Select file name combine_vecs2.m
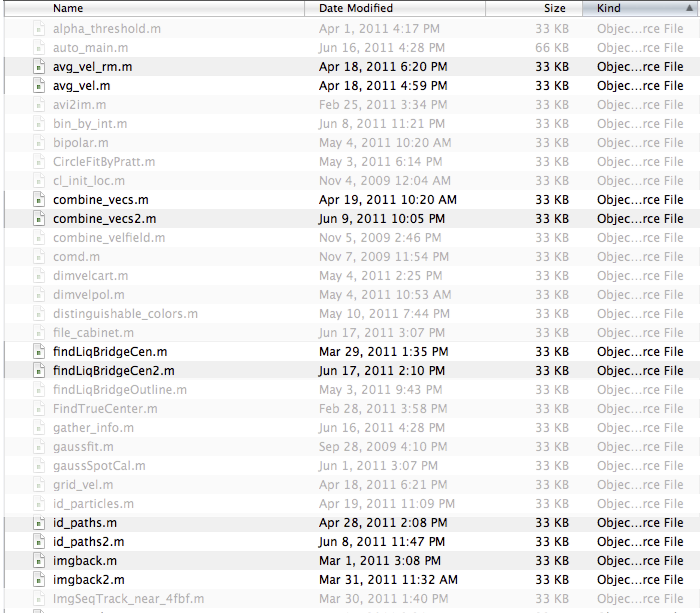The image size is (700, 613). tap(105, 219)
